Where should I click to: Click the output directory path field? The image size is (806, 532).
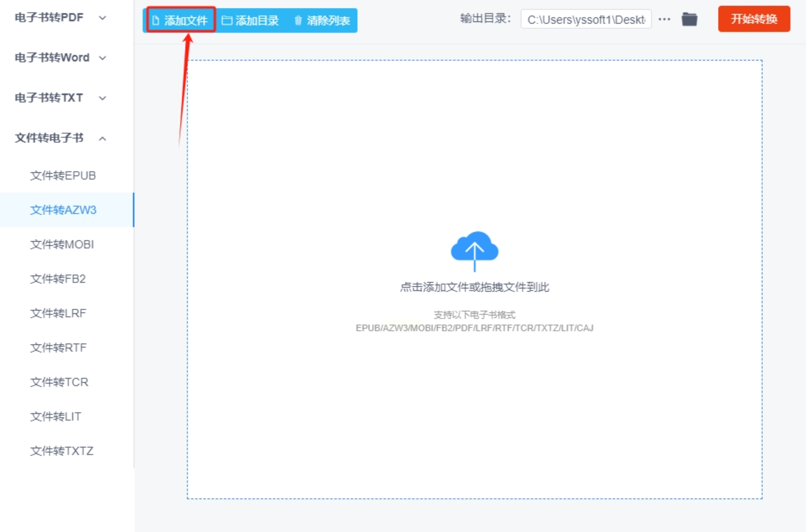585,19
